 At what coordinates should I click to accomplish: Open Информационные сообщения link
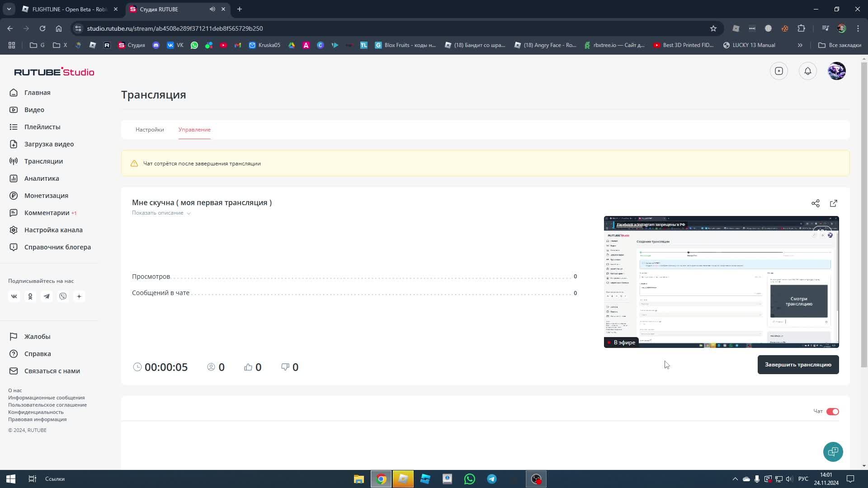47,398
